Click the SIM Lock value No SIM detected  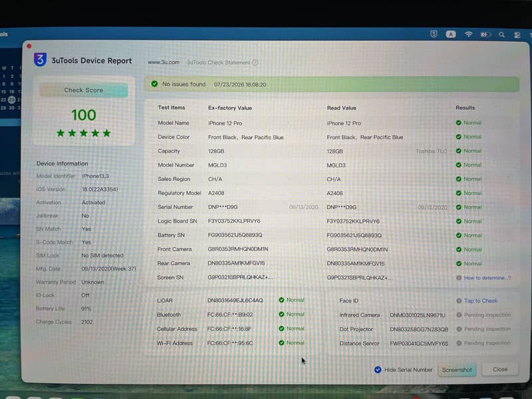102,255
